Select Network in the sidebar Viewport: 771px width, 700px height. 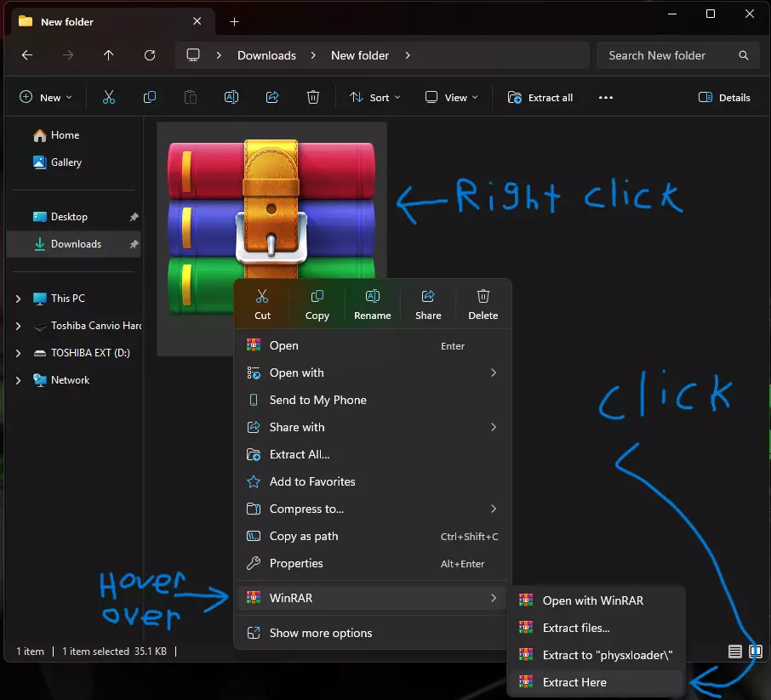(x=74, y=380)
